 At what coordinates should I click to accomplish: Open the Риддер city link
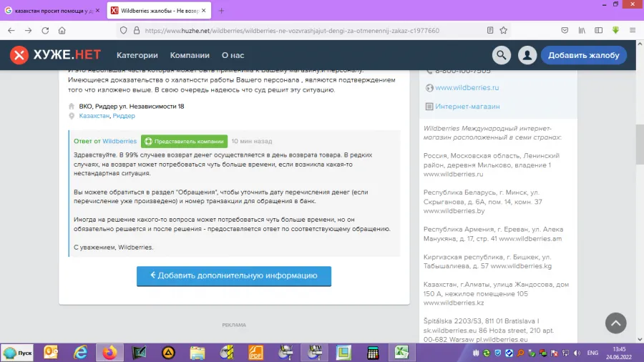(x=124, y=116)
